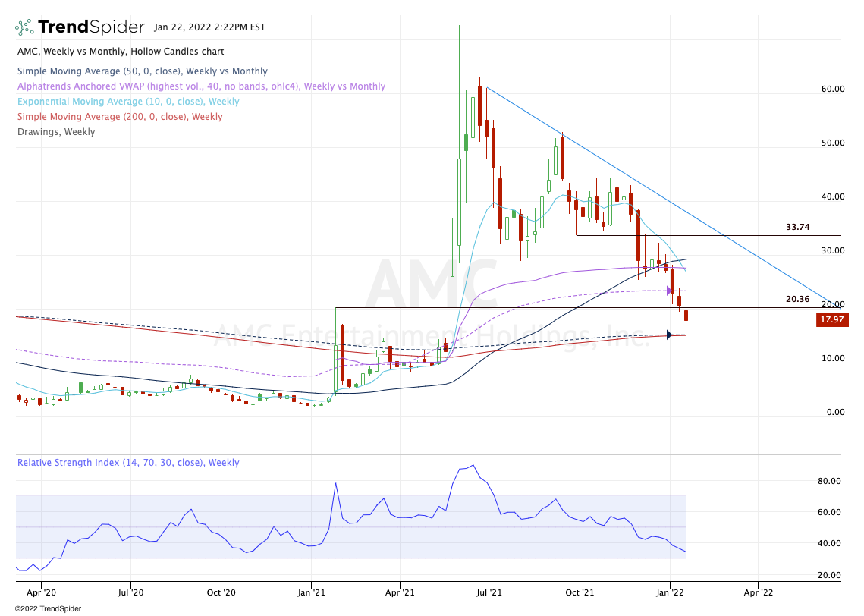
Task: Select the Simple Moving Average (50) legend entry
Action: tap(142, 71)
